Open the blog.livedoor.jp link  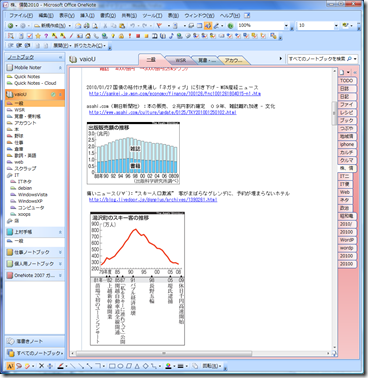coord(153,200)
